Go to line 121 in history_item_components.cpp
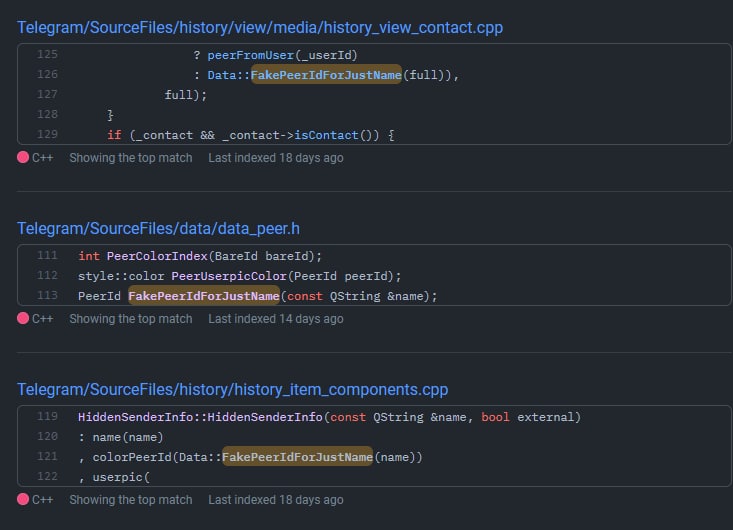 [x=47, y=456]
